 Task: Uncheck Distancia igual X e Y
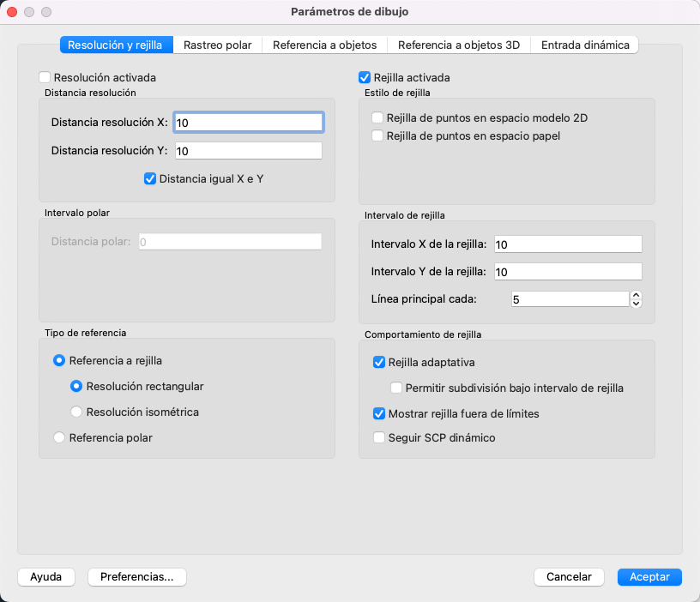pos(151,178)
